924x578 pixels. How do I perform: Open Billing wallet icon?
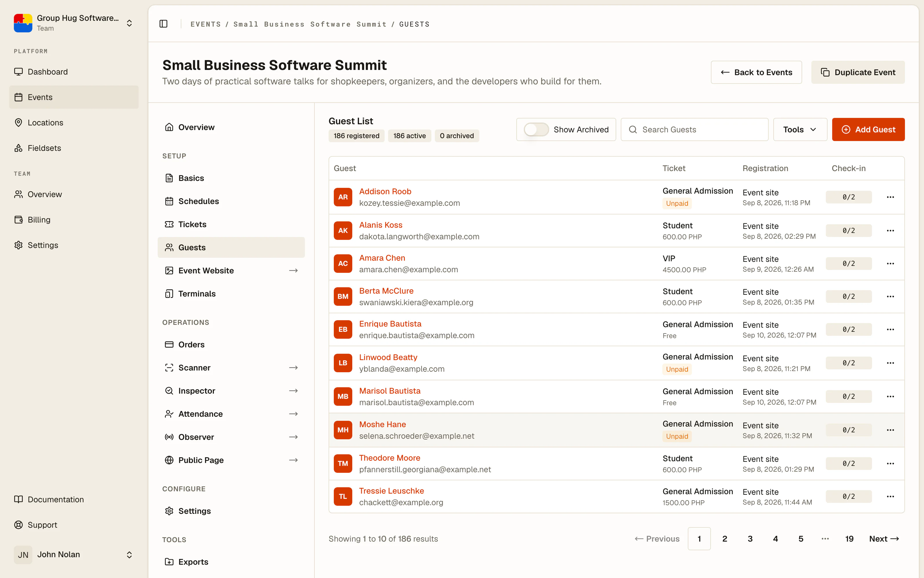[18, 219]
